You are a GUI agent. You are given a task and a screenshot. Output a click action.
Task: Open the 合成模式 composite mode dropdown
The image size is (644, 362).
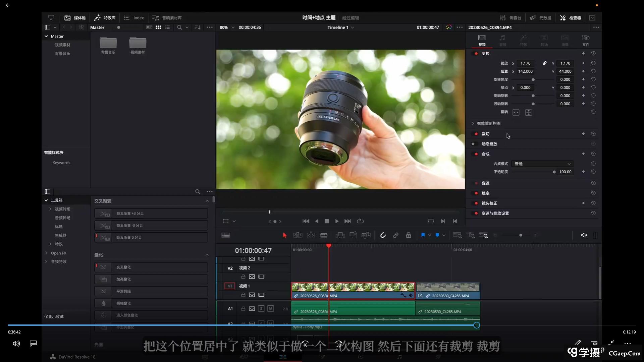[x=542, y=164]
